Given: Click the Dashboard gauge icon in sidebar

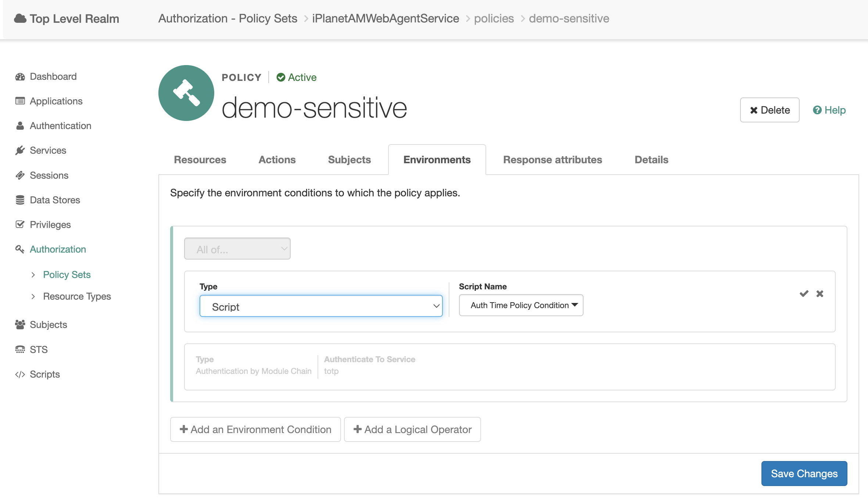Looking at the screenshot, I should click(20, 76).
